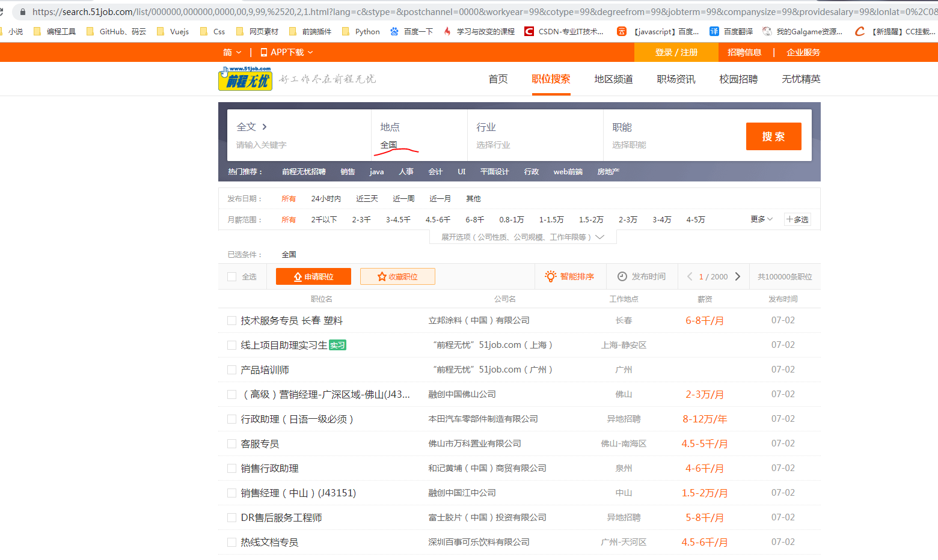Open 职场资讯 tab
The height and width of the screenshot is (560, 938).
[x=676, y=79]
